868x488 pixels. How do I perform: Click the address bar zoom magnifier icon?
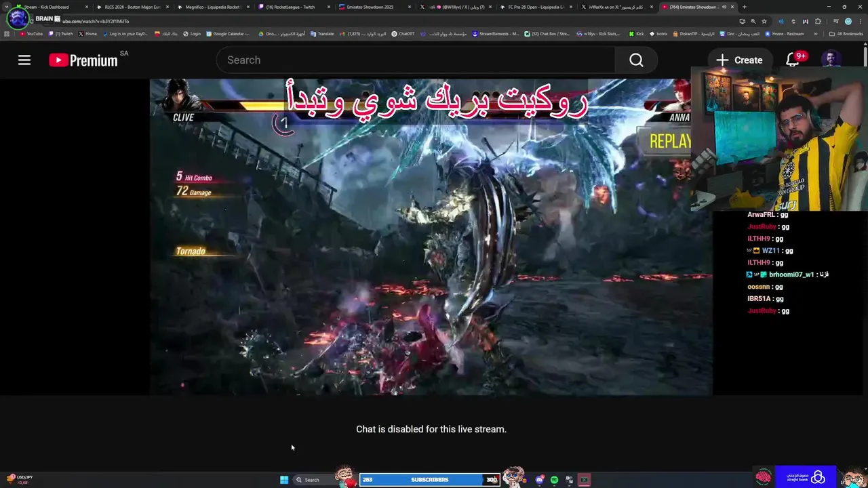(753, 21)
